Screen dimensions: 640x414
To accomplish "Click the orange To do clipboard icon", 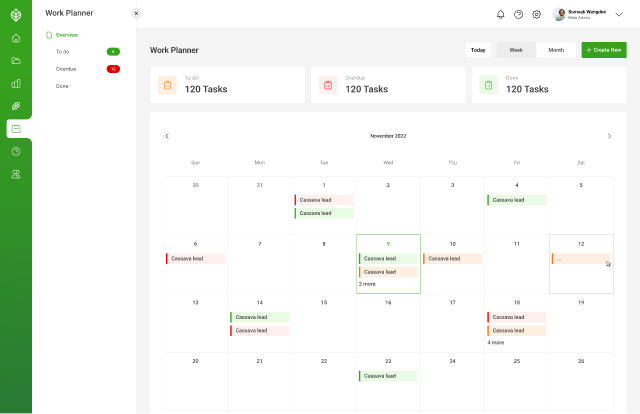I will pyautogui.click(x=167, y=85).
